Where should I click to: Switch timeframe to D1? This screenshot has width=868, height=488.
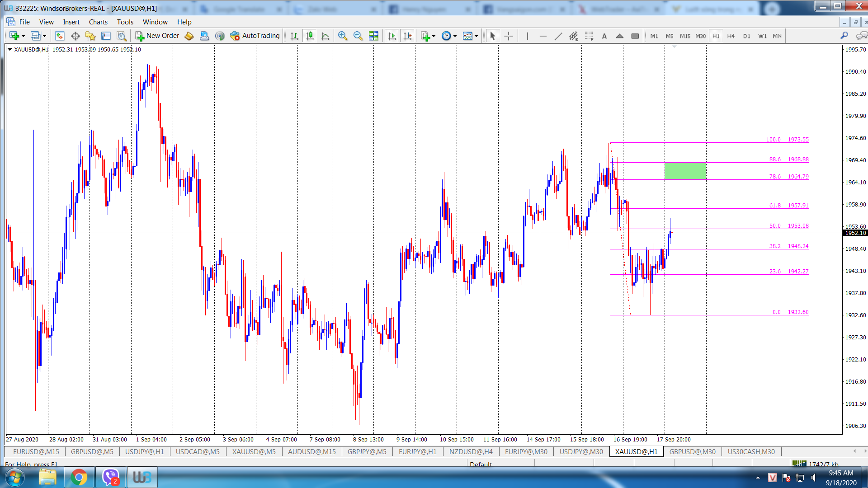[746, 36]
